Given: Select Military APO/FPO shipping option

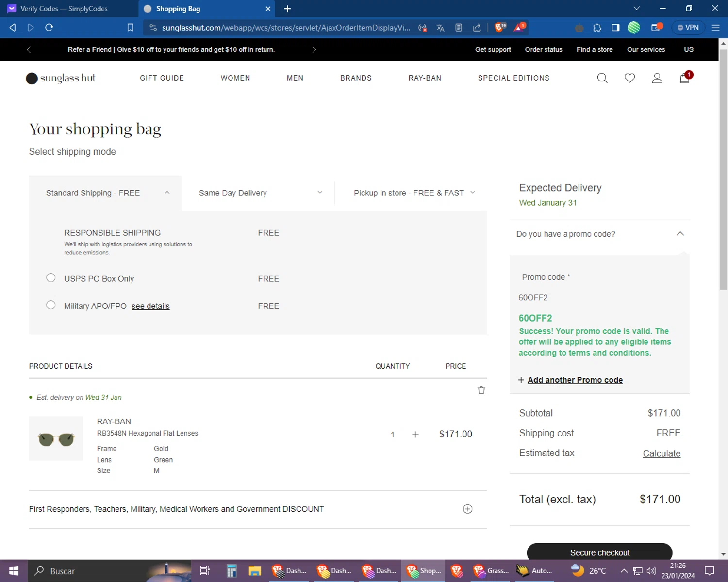Looking at the screenshot, I should pyautogui.click(x=51, y=305).
